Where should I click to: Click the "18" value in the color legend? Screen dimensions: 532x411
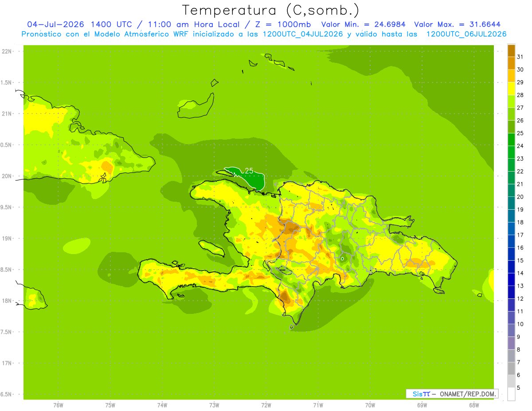pos(520,223)
